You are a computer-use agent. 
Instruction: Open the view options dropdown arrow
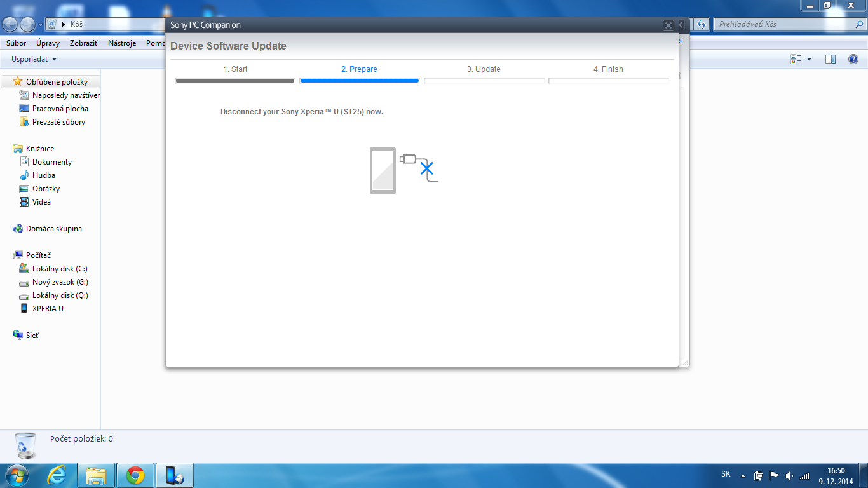click(809, 59)
